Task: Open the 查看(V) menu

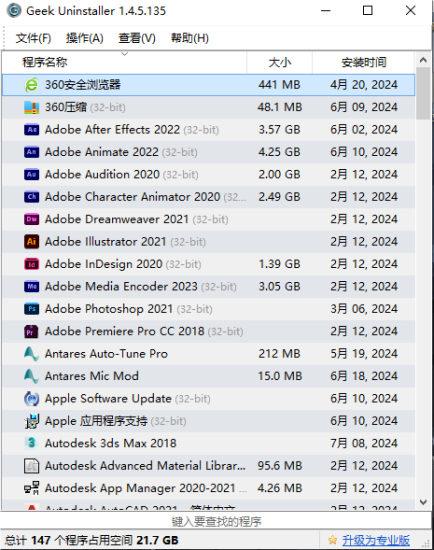Action: click(x=137, y=38)
